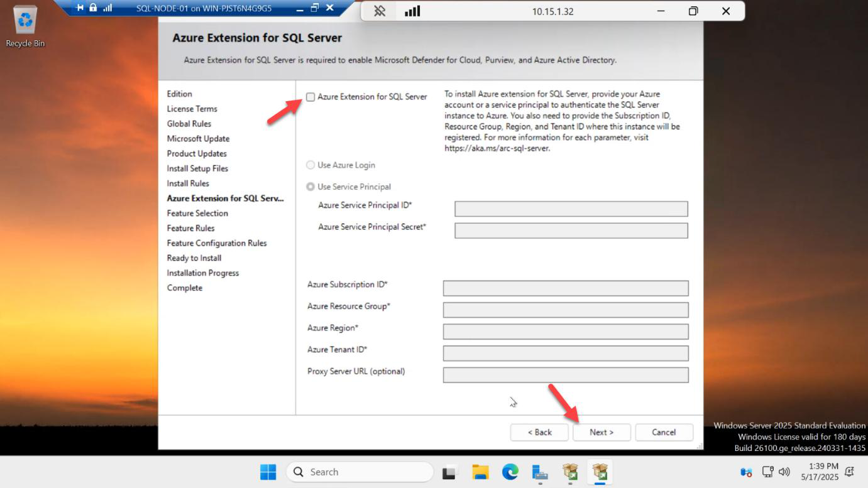Click the Azure Resource Group field

click(x=566, y=310)
